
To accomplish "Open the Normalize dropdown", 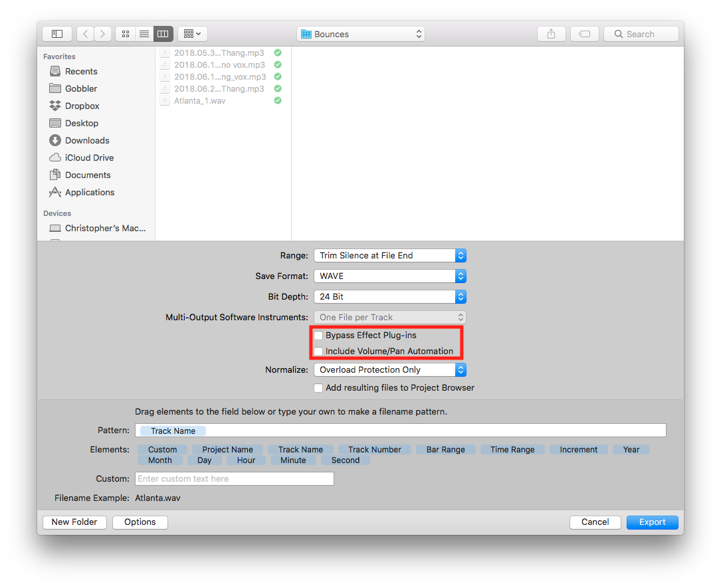I will 390,370.
